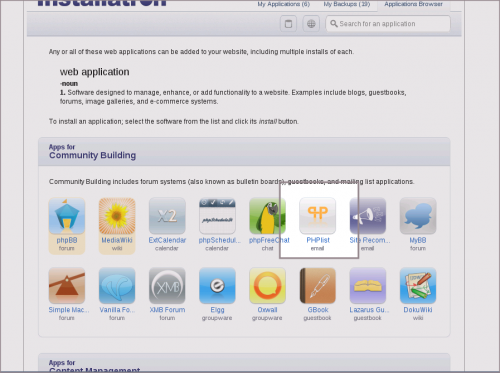The height and width of the screenshot is (373, 500).
Task: Click the MediaWiki text link
Action: tap(117, 240)
